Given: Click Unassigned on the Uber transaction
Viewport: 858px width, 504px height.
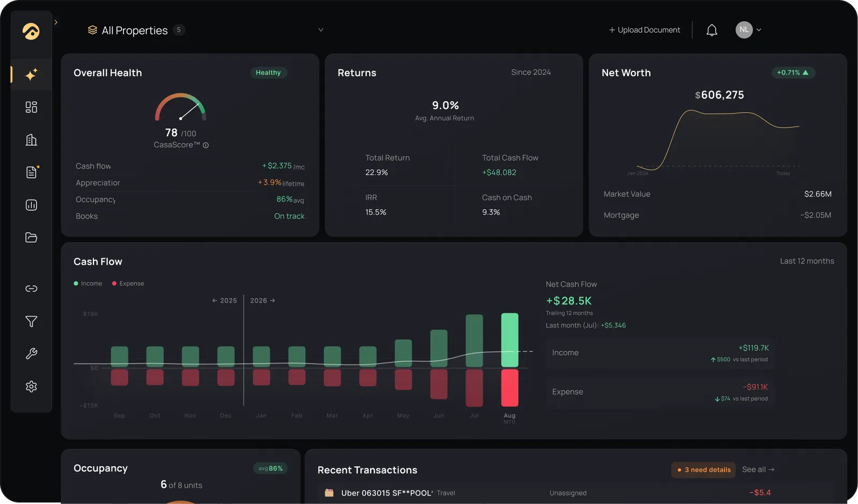Looking at the screenshot, I should 568,493.
